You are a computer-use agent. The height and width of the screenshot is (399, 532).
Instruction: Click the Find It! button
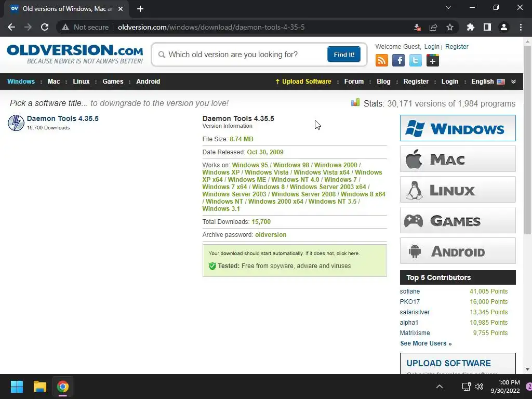click(344, 54)
